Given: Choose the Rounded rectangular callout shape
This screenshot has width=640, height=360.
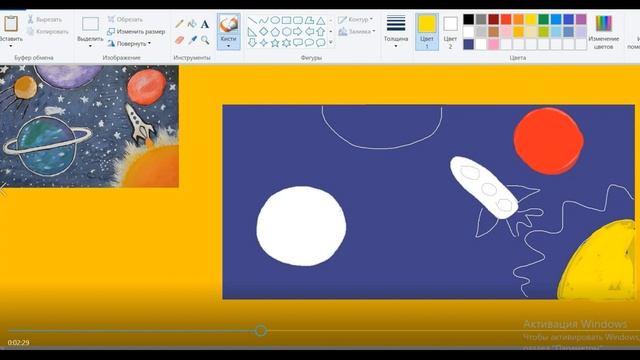Looking at the screenshot, I should [x=298, y=42].
